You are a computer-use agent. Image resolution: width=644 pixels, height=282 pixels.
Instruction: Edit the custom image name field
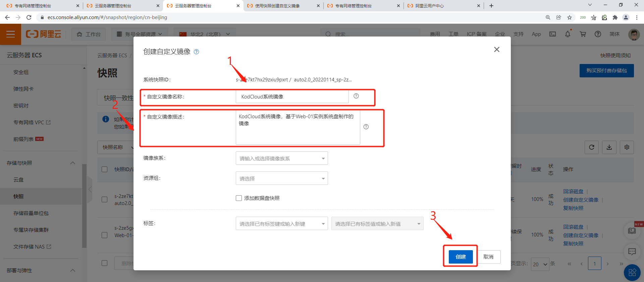coord(292,96)
